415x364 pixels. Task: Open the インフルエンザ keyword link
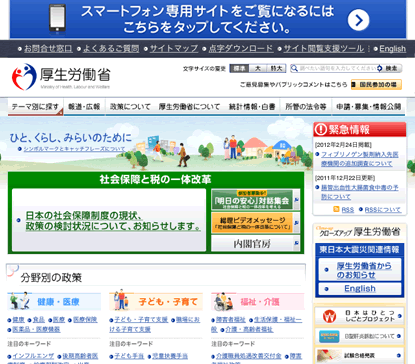[33, 356]
